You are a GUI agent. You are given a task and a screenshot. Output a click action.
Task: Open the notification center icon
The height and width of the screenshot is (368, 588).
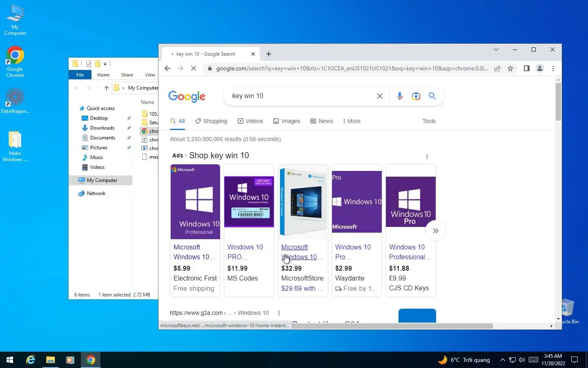coord(575,360)
